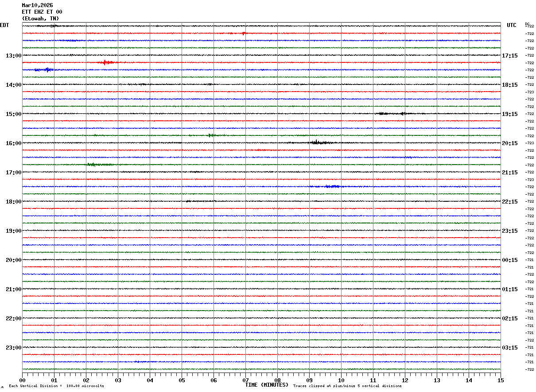Viewport: 536px width, 392px height.
Task: Click minute tick label 01 on x-axis
Action: 54,380
